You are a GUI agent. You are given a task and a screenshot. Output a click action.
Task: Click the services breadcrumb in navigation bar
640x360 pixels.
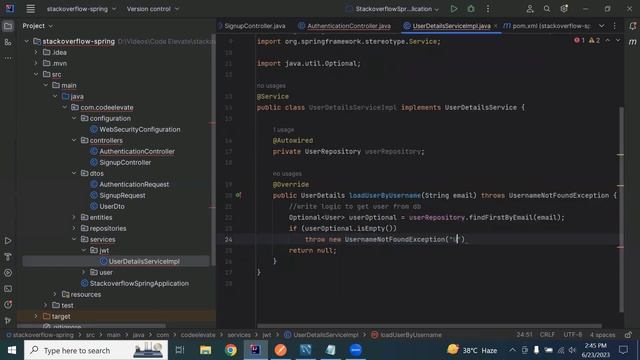click(x=239, y=335)
